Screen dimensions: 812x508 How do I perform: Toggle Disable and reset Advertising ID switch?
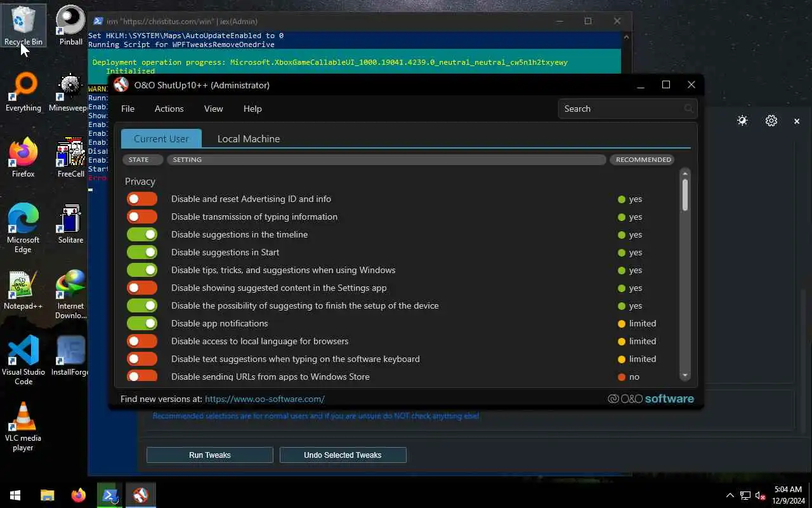pos(142,199)
